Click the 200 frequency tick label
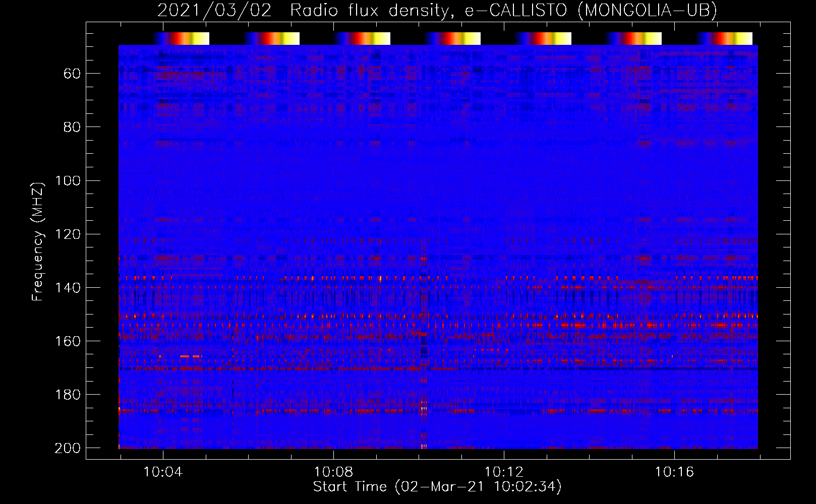Screen dimensions: 816x504 pos(68,448)
